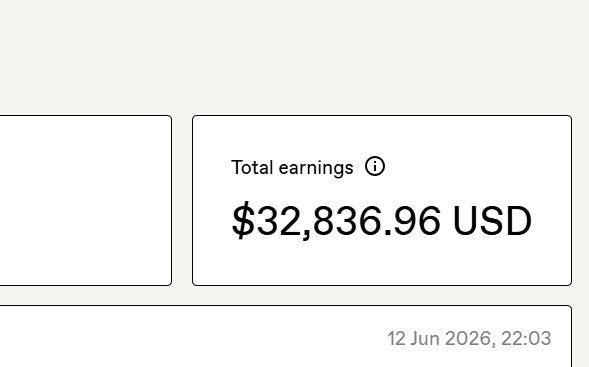Viewport: 589px width, 367px height.
Task: Open the Total earnings information tooltip icon
Action: click(x=375, y=166)
